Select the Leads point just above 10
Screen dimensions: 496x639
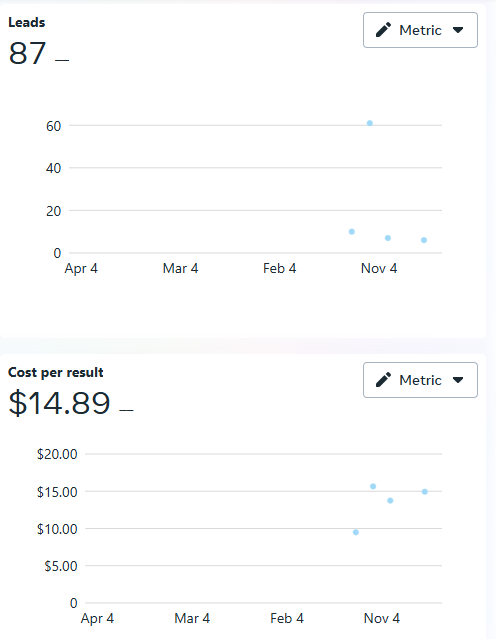tap(352, 231)
